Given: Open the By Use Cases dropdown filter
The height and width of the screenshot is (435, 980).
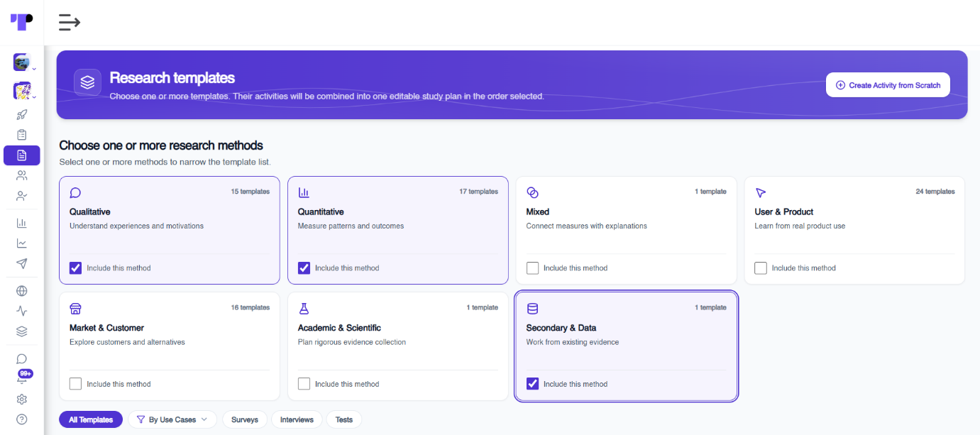Looking at the screenshot, I should click(172, 420).
